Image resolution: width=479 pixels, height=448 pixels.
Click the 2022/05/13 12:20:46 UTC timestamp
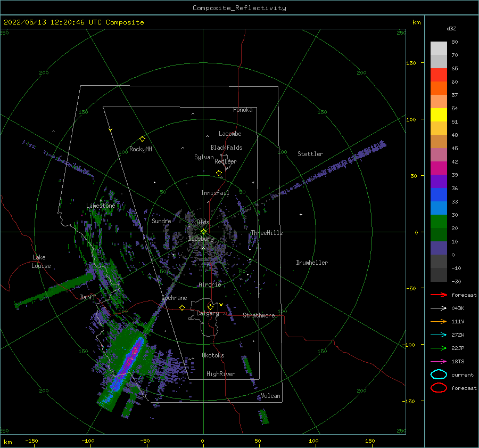(54, 22)
